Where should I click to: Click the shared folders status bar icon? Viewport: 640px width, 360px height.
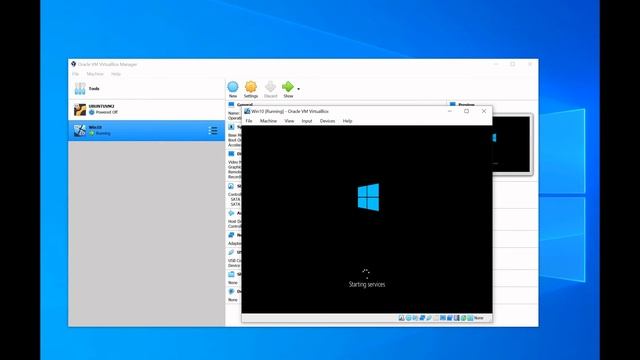click(x=436, y=318)
